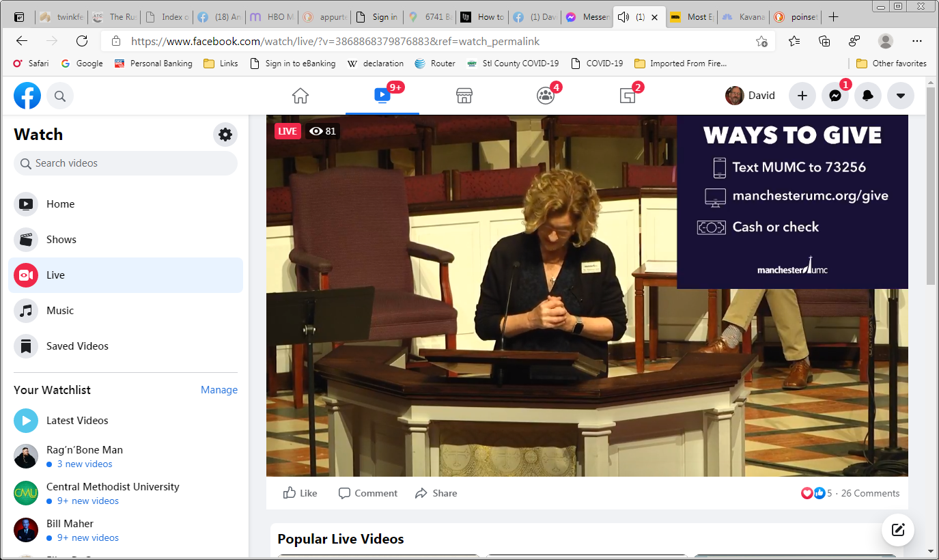
Task: Open Groups icon with 4 notifications
Action: (x=546, y=96)
